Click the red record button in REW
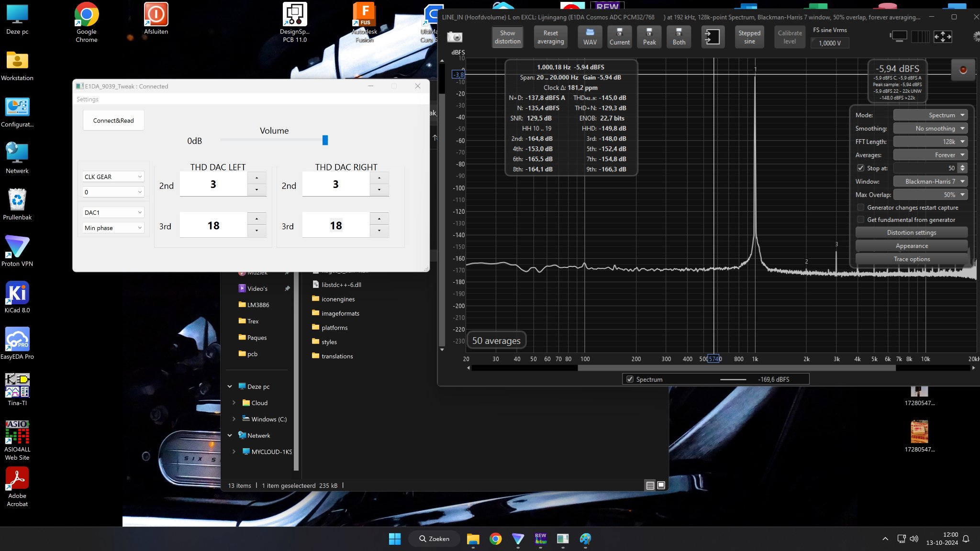The width and height of the screenshot is (980, 551). point(963,70)
